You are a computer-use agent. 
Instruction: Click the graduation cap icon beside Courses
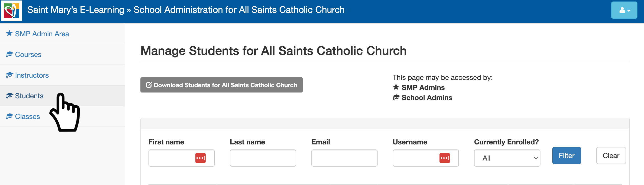[x=9, y=54]
